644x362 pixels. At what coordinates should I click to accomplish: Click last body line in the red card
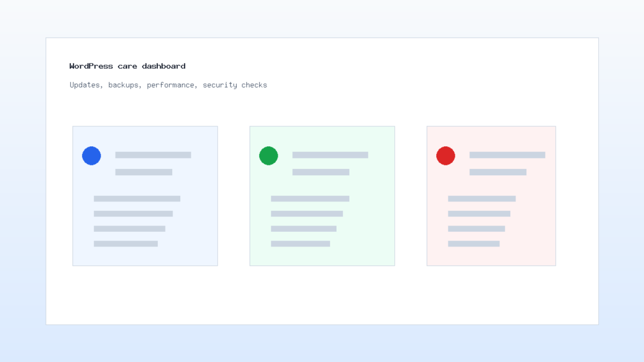474,244
